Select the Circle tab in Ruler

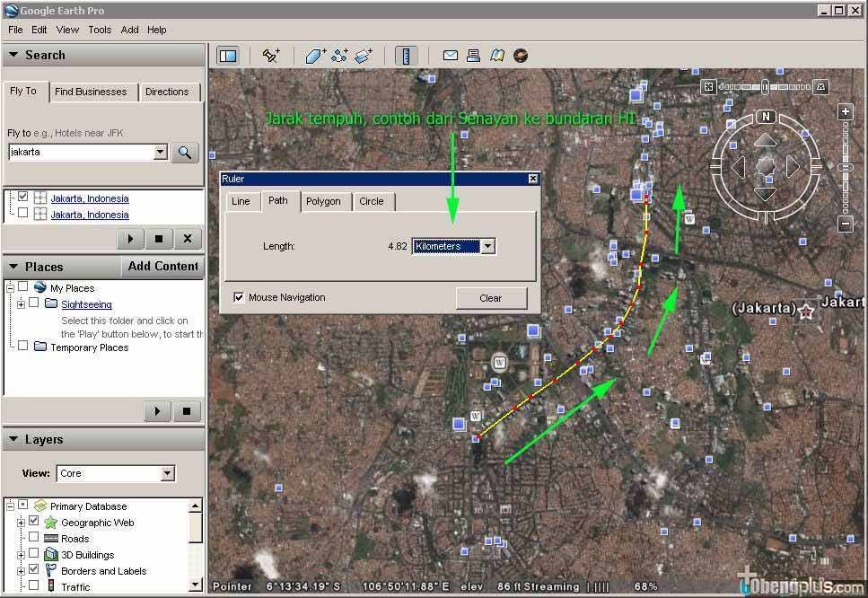[372, 201]
